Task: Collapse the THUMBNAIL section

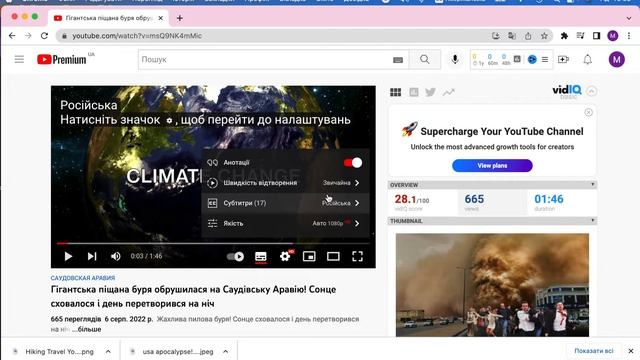Action: [x=593, y=221]
